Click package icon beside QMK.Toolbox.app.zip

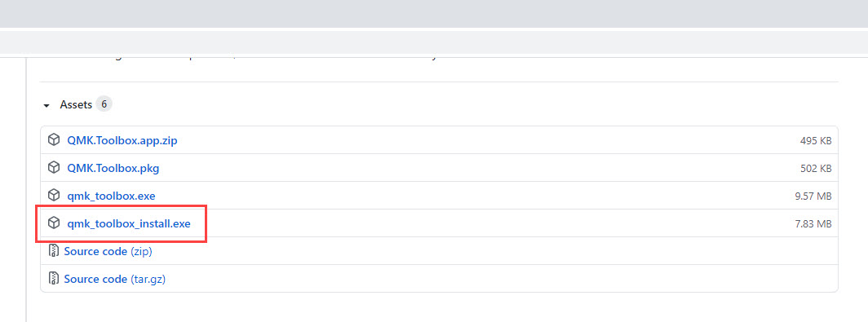tap(54, 140)
